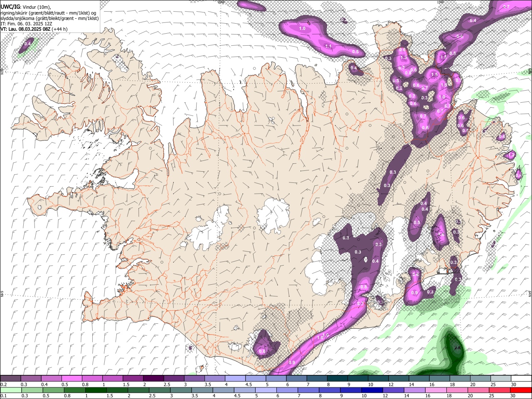Click the dark teal 8–9 snow scale swatch

tap(337, 379)
